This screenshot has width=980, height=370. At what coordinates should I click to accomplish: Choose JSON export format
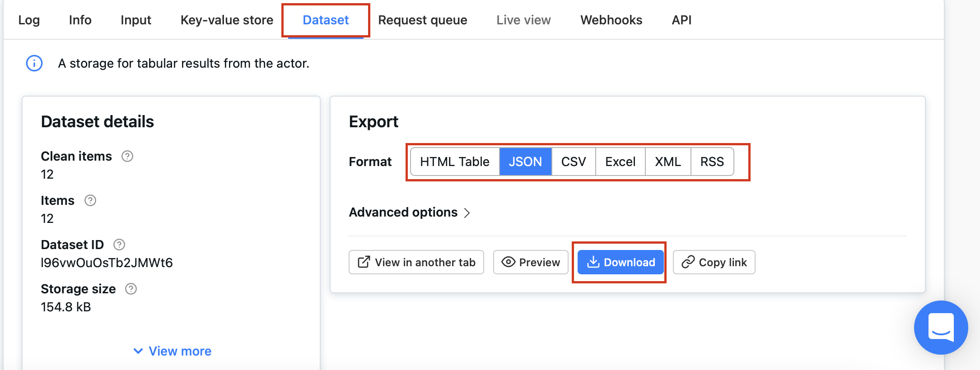[x=525, y=162]
